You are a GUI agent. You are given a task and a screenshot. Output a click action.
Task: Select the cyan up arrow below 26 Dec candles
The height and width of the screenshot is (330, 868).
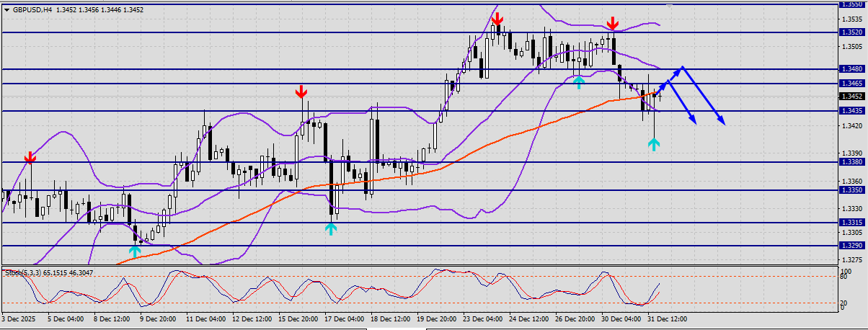(x=578, y=81)
